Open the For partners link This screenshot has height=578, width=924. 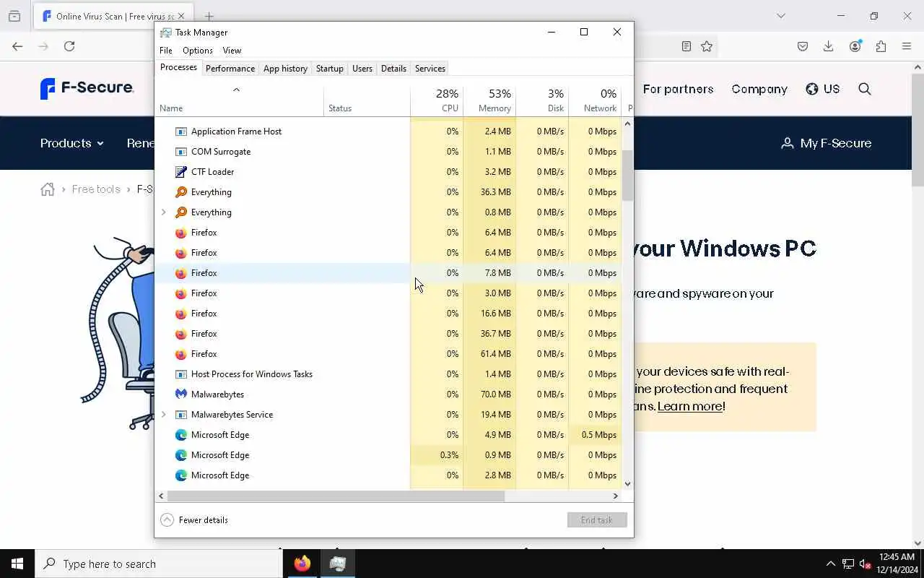click(678, 89)
